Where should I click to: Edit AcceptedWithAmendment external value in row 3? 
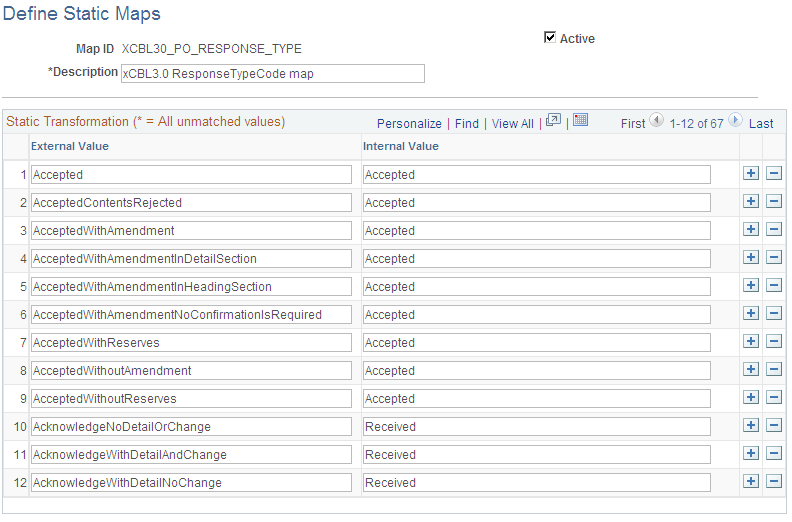coord(191,231)
